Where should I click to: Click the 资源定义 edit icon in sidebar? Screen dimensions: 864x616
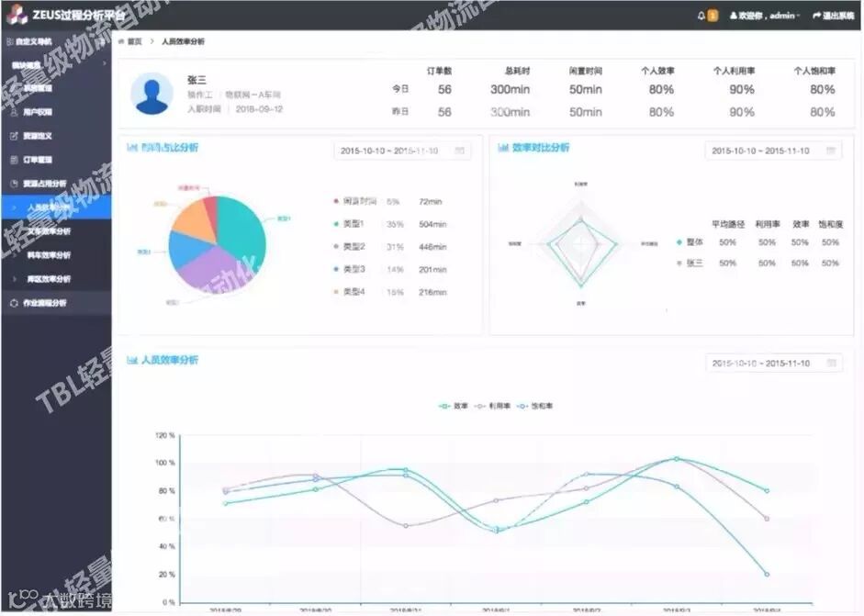[x=15, y=136]
